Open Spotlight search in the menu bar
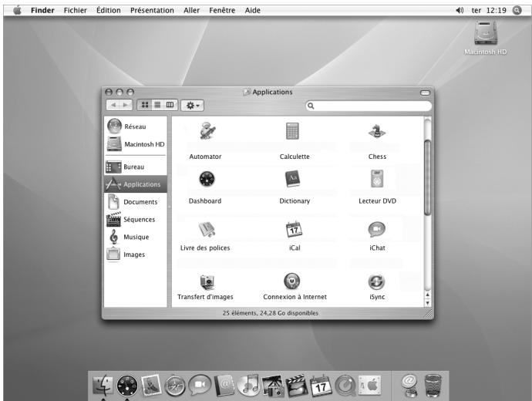 click(517, 10)
